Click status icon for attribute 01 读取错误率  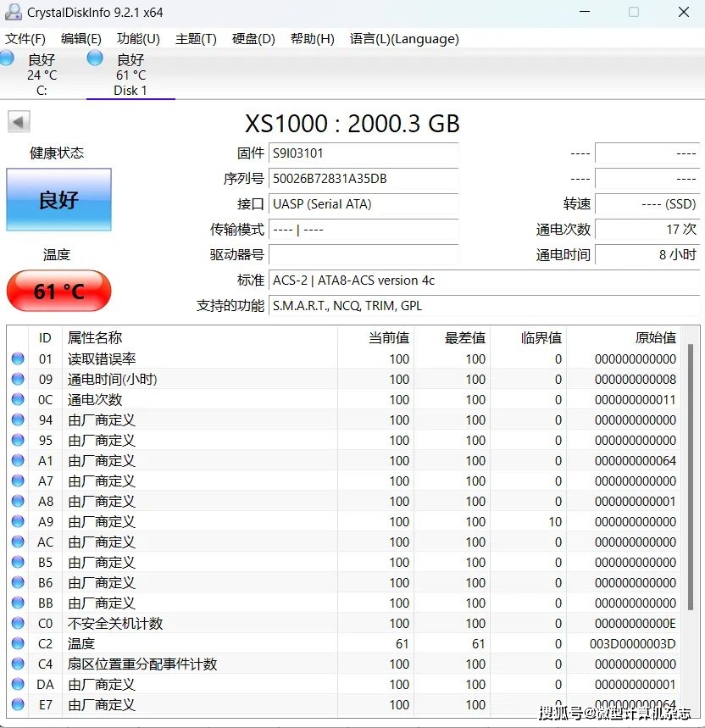(x=18, y=359)
